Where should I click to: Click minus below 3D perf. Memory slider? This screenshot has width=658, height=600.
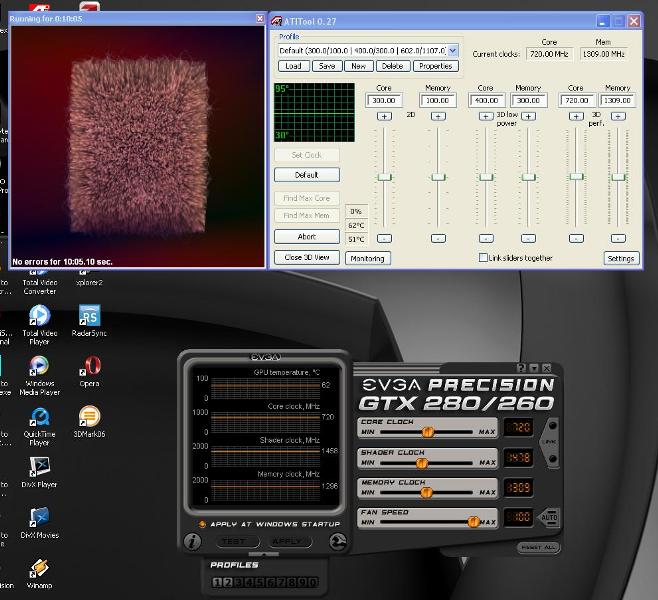pos(618,238)
